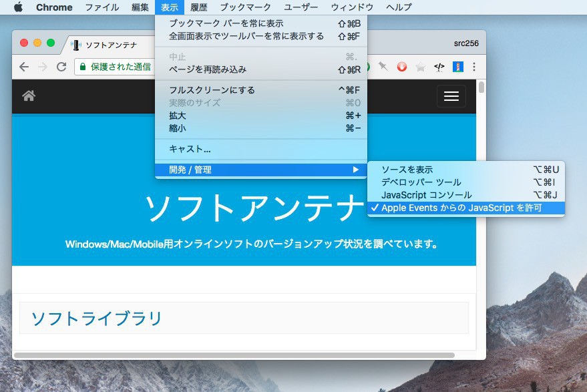
Task: Click the site home icon
Action: pos(29,96)
